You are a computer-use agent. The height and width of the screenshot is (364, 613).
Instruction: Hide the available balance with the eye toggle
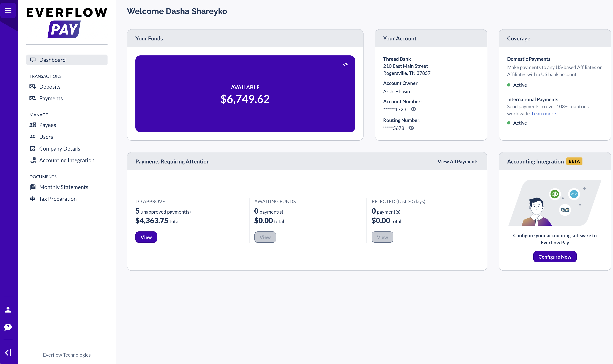(345, 64)
